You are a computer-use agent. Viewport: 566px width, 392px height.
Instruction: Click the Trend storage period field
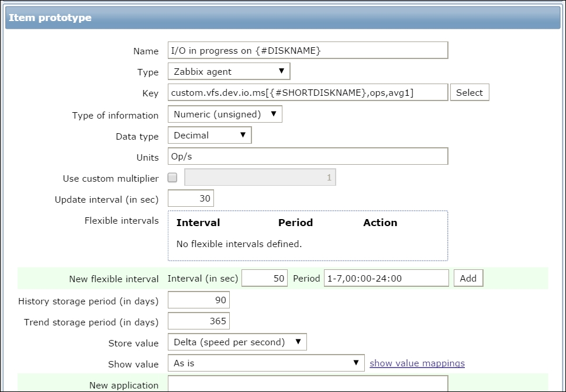point(198,321)
